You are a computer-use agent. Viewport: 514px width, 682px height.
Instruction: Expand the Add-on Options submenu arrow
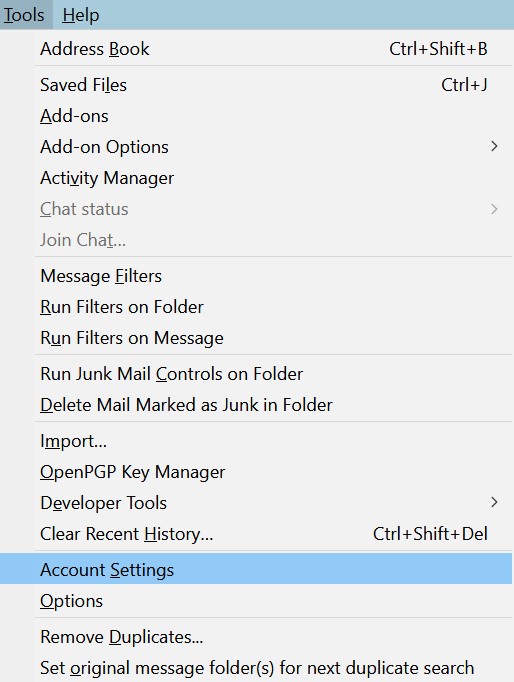(x=494, y=147)
